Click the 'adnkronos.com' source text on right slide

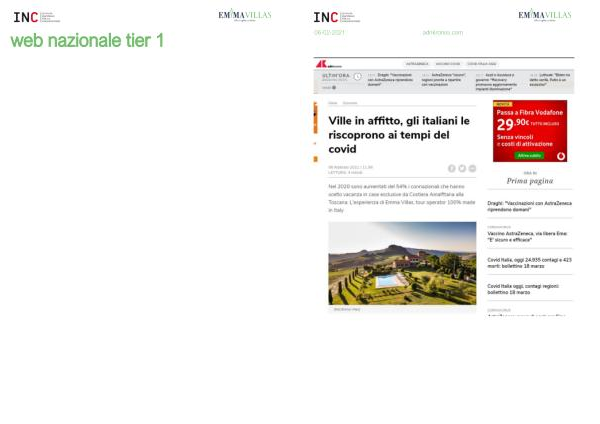pyautogui.click(x=443, y=33)
